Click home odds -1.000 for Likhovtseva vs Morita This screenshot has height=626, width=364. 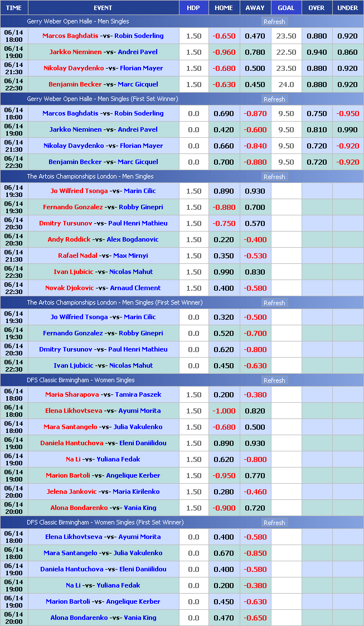point(224,411)
